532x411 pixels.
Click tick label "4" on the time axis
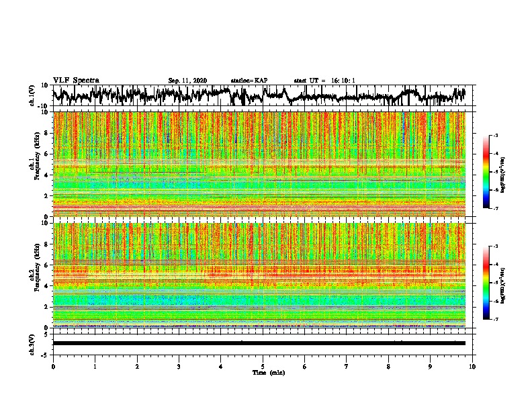click(x=221, y=367)
